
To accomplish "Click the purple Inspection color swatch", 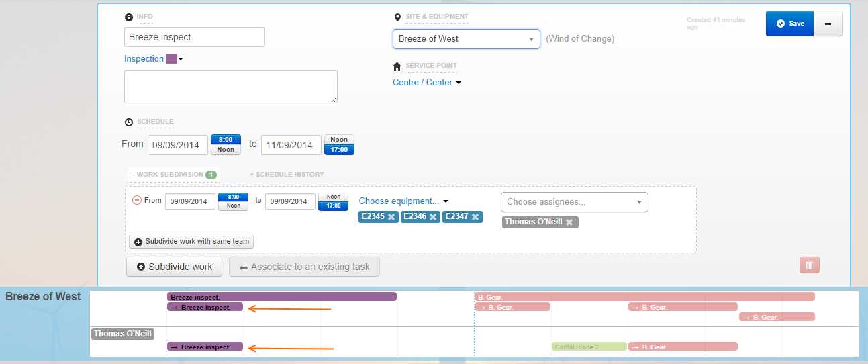I will point(172,59).
